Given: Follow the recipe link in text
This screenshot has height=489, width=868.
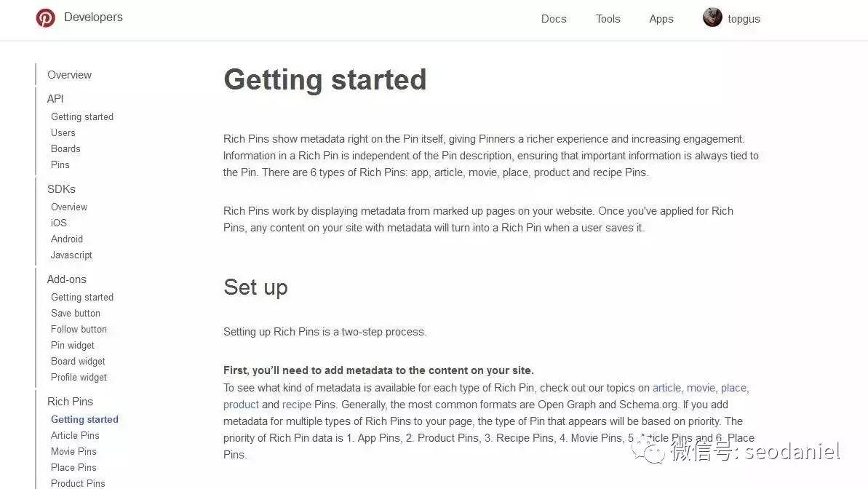Looking at the screenshot, I should [x=297, y=405].
